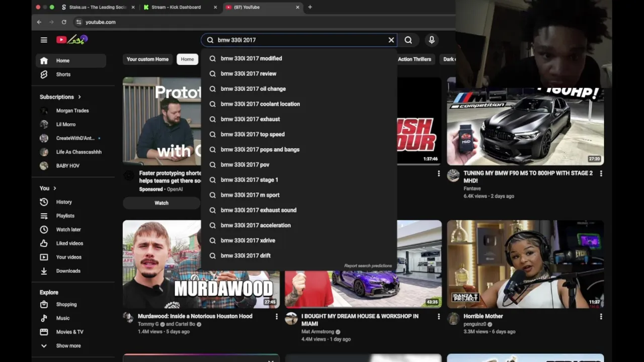Choose suggestion 'bmw 330i 2017 oil change'
This screenshot has height=362, width=644.
coord(299,88)
